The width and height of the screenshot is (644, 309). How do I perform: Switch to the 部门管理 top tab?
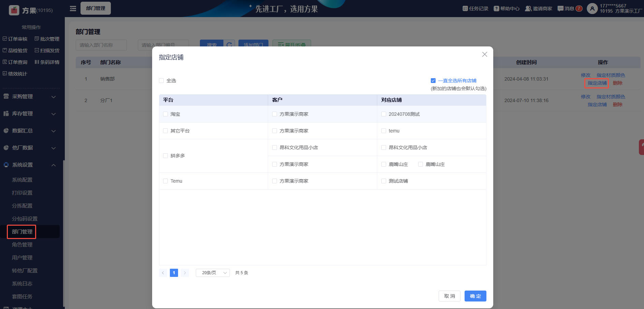96,8
